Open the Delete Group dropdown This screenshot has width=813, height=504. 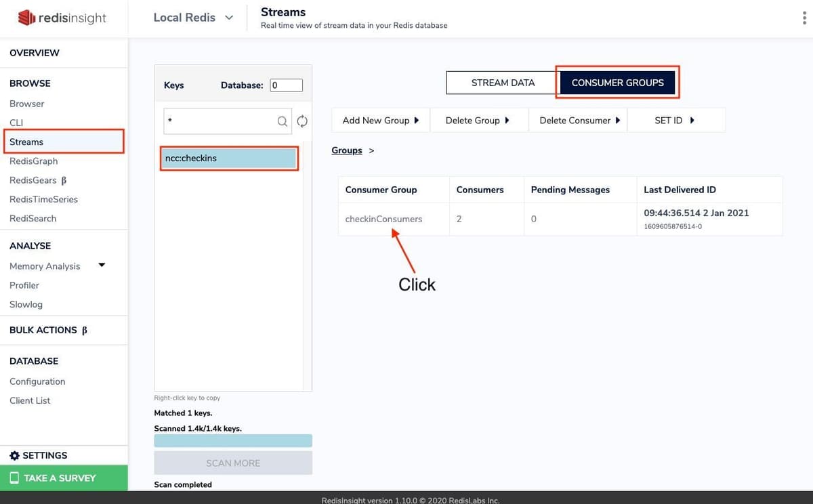coord(478,120)
